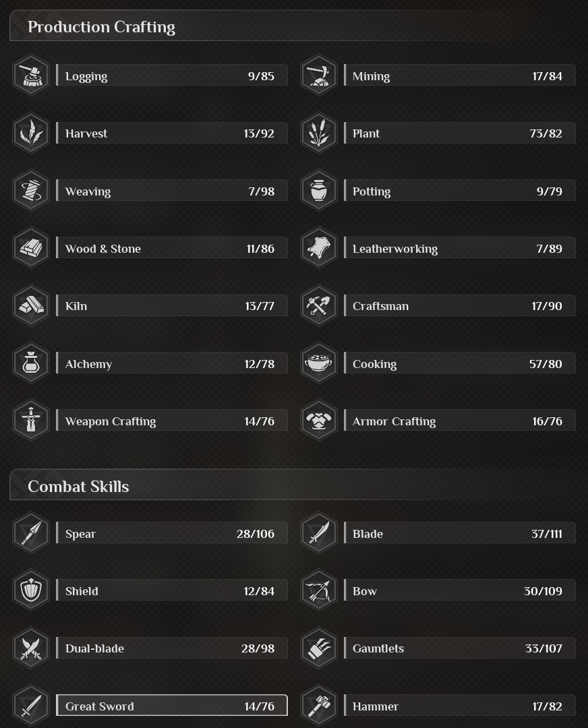The height and width of the screenshot is (728, 588).
Task: Select the Mining pickaxe icon
Action: point(318,75)
